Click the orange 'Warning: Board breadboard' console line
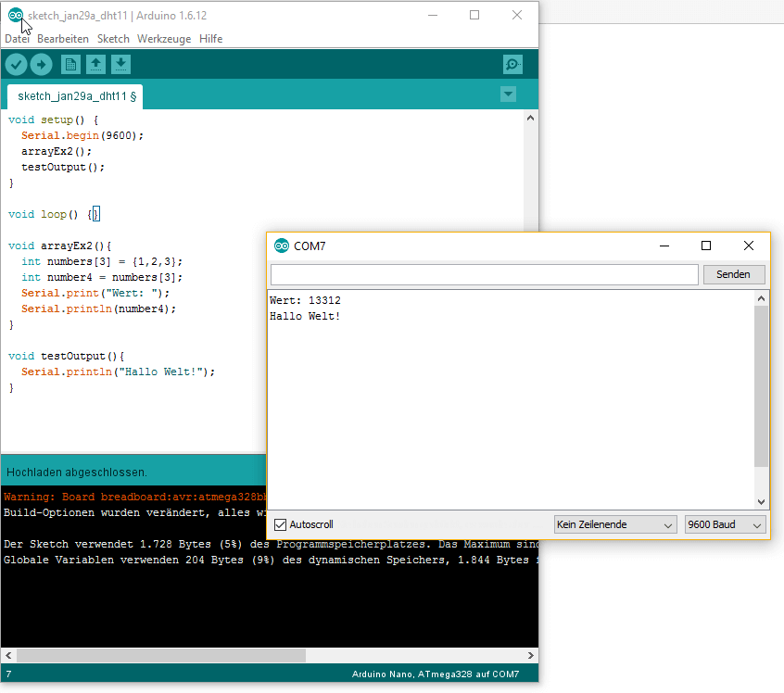 click(x=135, y=497)
